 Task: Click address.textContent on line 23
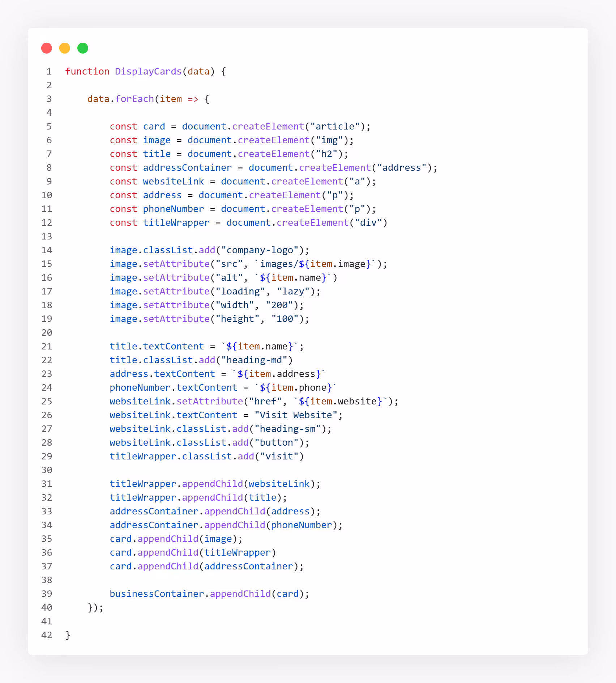click(x=162, y=374)
